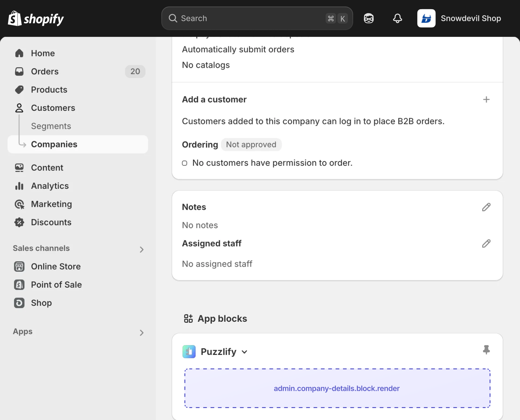Viewport: 520px width, 420px height.
Task: Open Marketing page
Action: 78,204
